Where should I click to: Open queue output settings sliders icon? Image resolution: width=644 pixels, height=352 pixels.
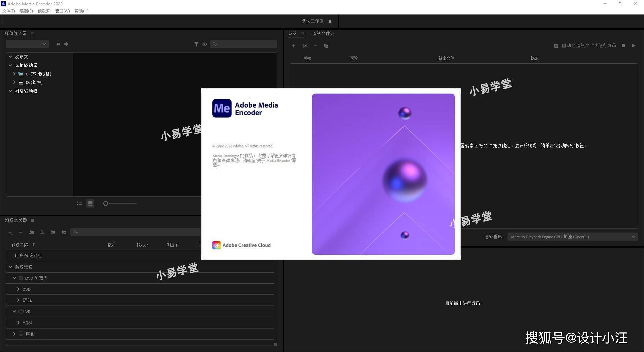point(305,46)
